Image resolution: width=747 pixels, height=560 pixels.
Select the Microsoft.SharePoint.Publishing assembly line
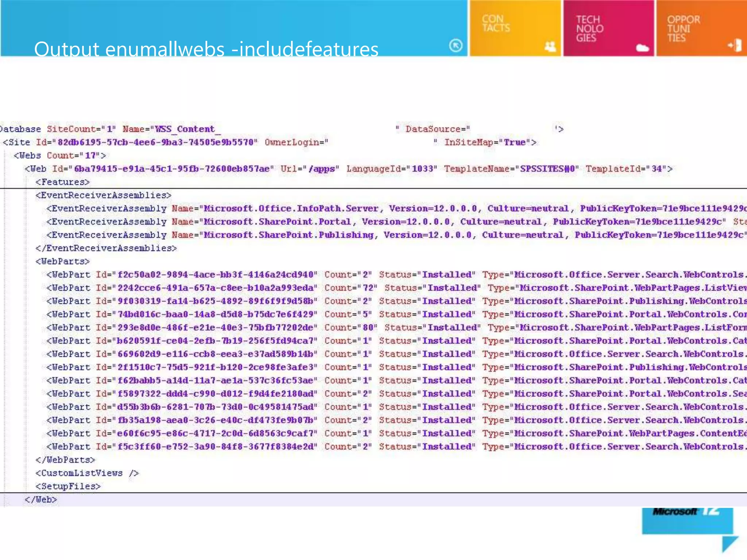coord(396,235)
